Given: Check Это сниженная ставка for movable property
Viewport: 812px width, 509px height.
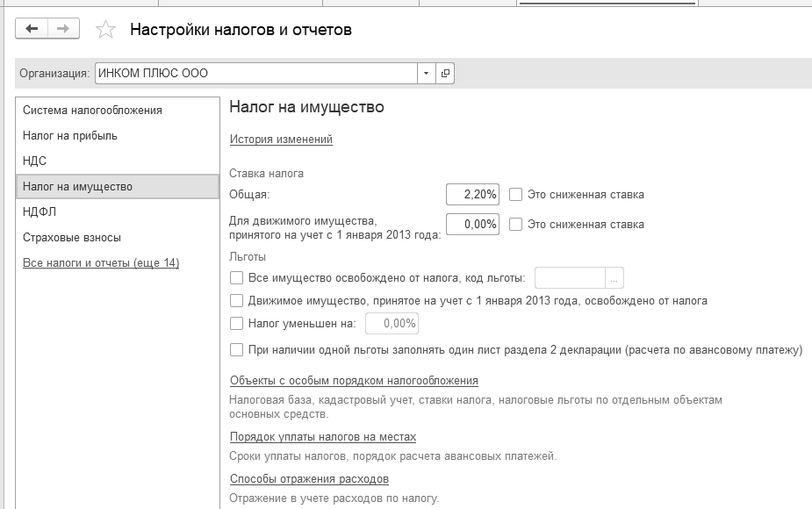Looking at the screenshot, I should [515, 224].
